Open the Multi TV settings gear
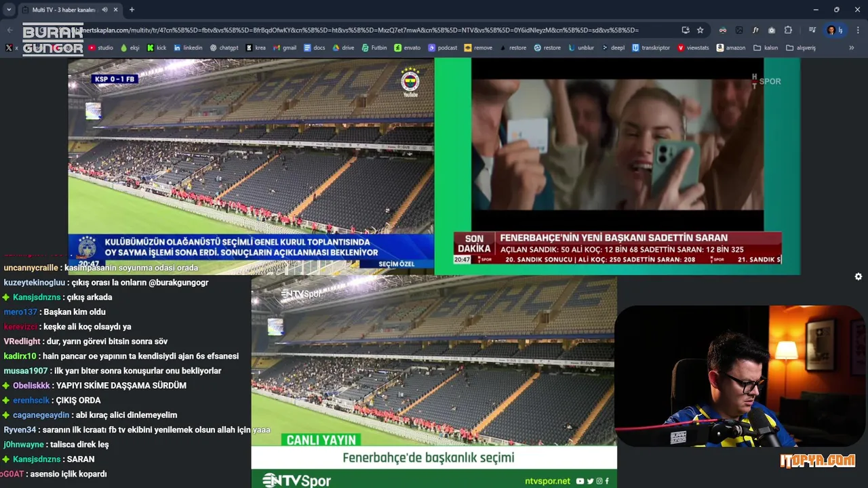Screen dimensions: 868x488 click(x=859, y=277)
